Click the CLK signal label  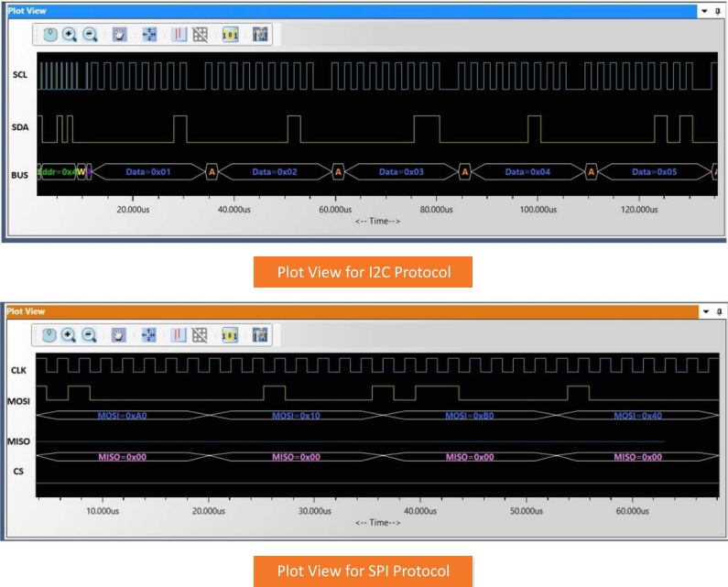click(x=18, y=370)
